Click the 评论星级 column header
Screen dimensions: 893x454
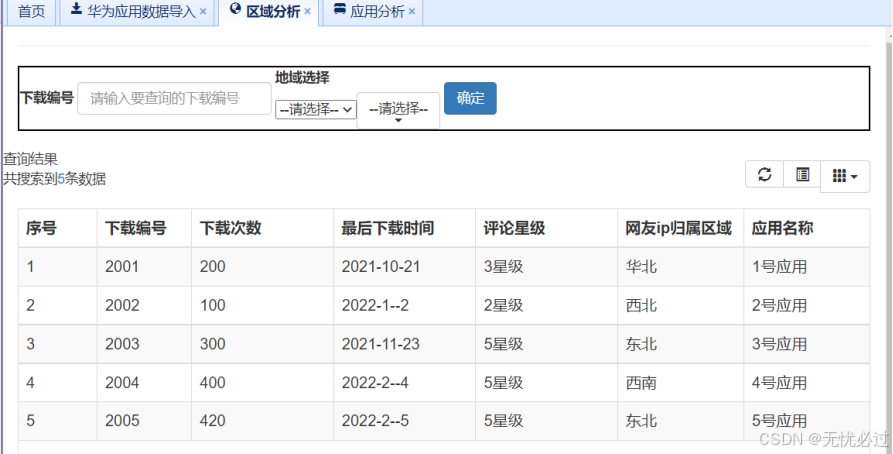(x=546, y=228)
